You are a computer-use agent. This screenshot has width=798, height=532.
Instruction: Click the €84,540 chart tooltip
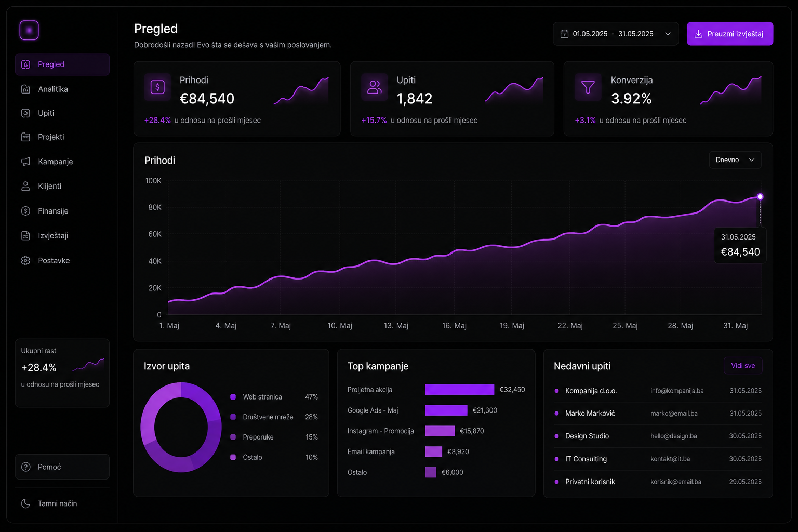click(740, 245)
